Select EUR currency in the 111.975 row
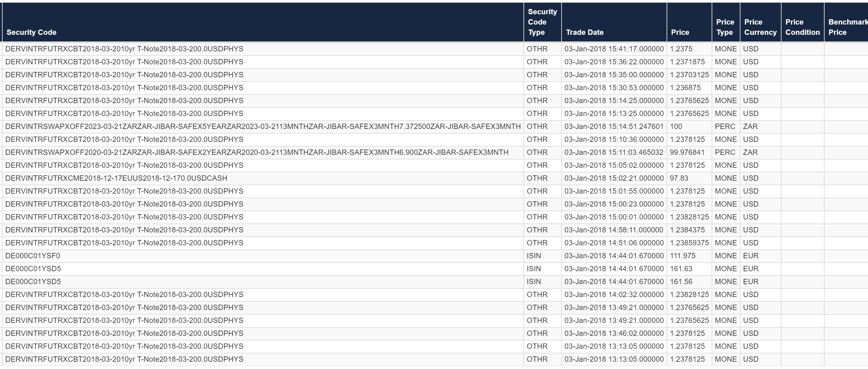Image resolution: width=868 pixels, height=369 pixels. pos(750,256)
